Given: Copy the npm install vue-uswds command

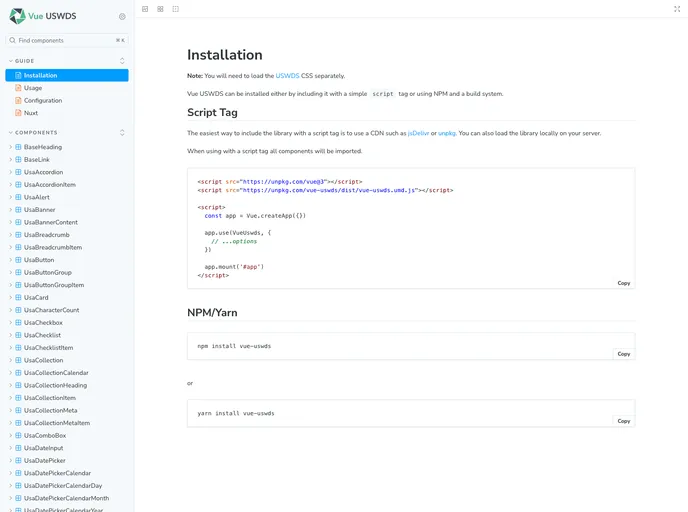Looking at the screenshot, I should point(623,354).
